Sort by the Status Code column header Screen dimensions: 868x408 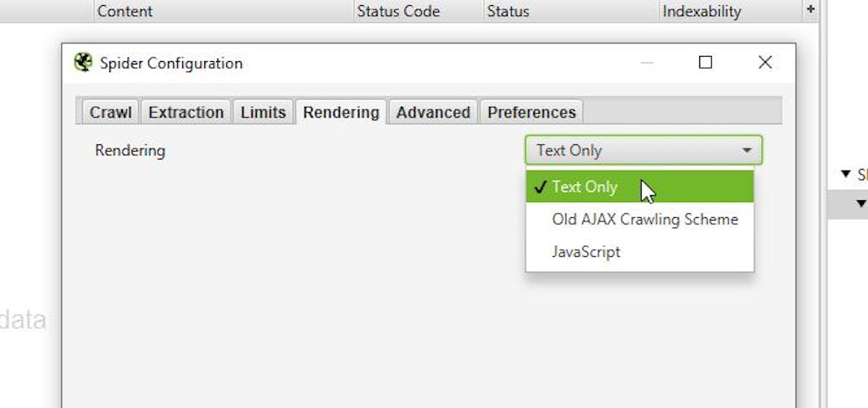(398, 11)
